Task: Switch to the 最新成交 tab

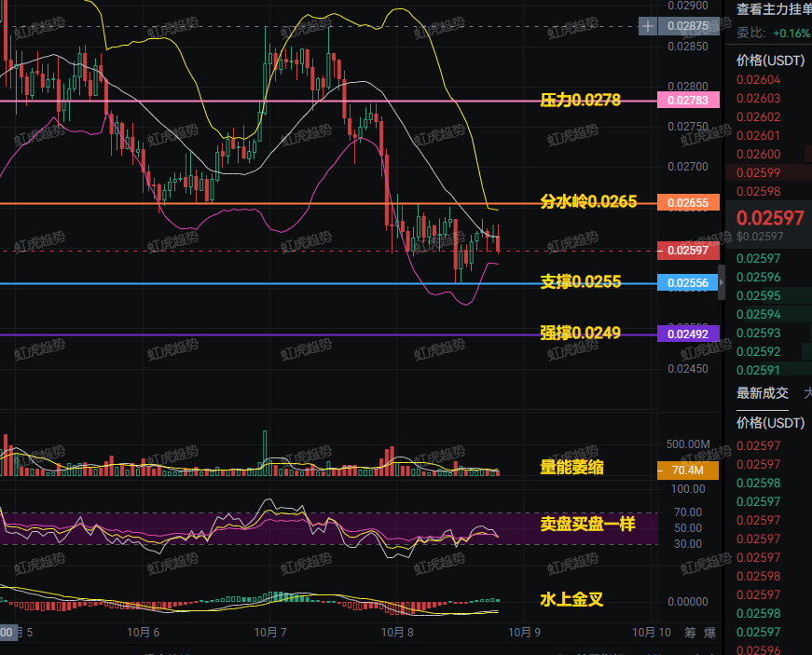Action: tap(763, 393)
